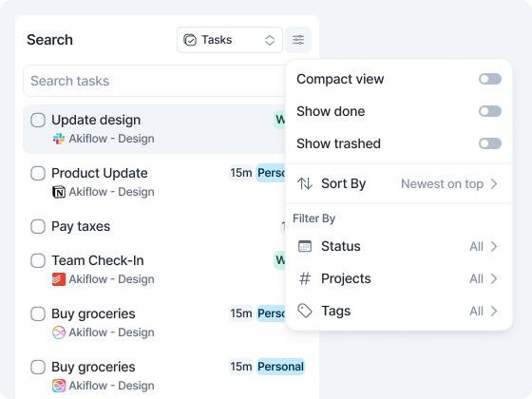Click the 15m badge on last Buy groceries
Screen dimensions: 532x399
[241, 367]
